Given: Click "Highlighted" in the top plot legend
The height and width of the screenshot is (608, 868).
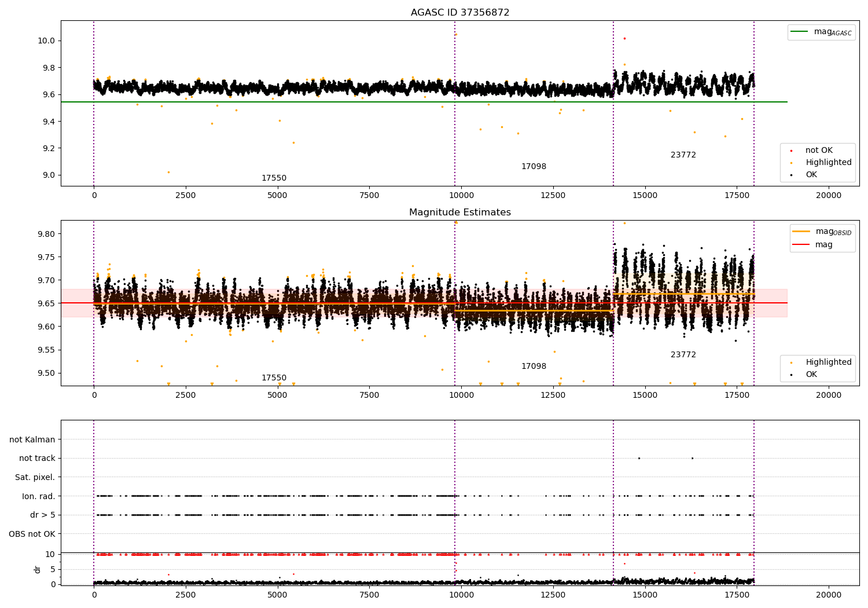Looking at the screenshot, I should (x=828, y=163).
